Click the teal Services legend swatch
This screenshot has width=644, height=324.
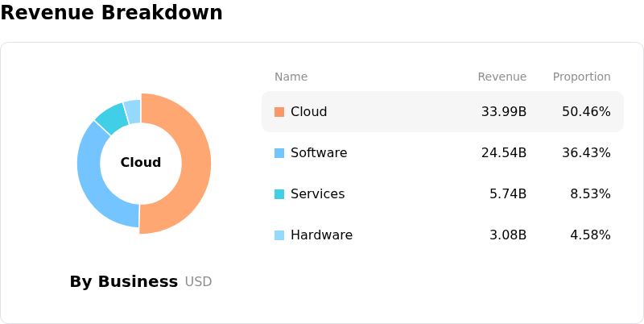(279, 194)
